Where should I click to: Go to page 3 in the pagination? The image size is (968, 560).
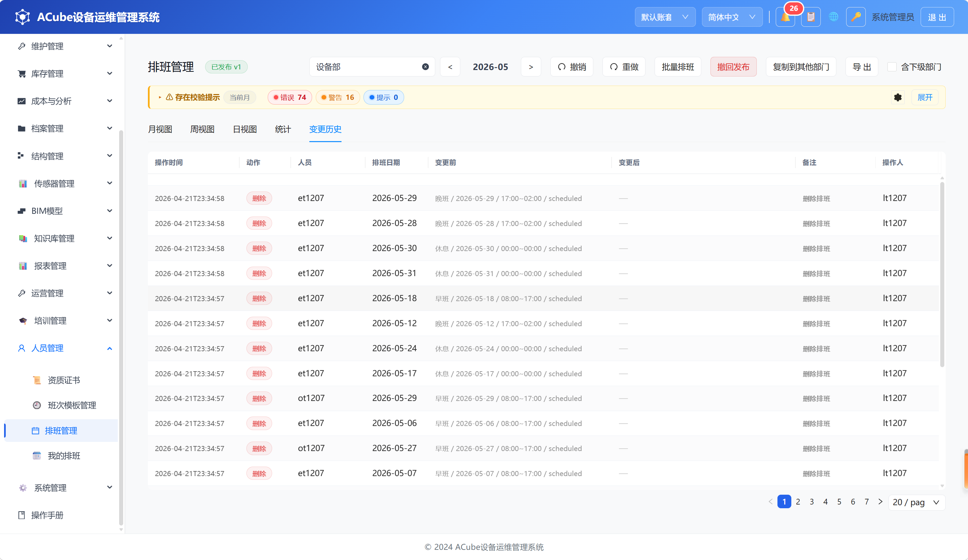pos(812,502)
